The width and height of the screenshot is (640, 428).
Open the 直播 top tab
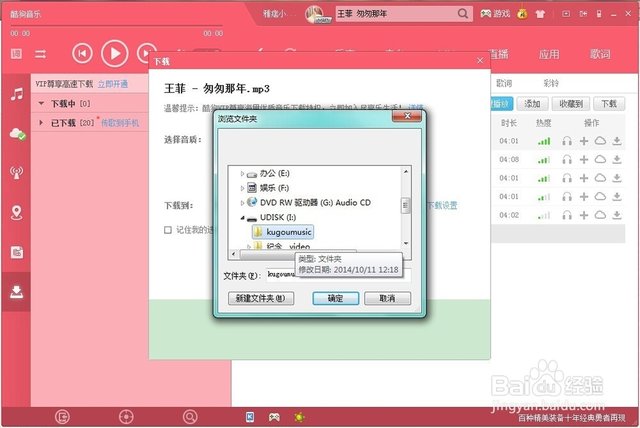(499, 54)
